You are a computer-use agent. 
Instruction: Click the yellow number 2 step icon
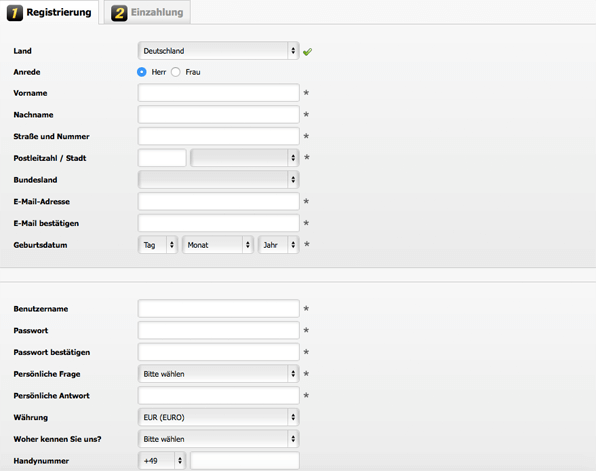tap(119, 13)
